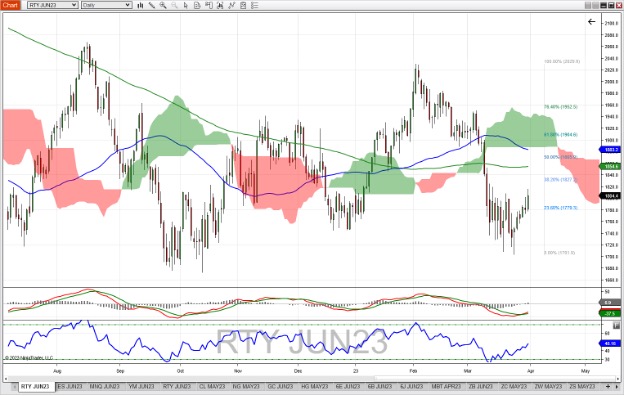The width and height of the screenshot is (624, 396).
Task: Click the small F button beside RSI panel
Action: click(617, 326)
